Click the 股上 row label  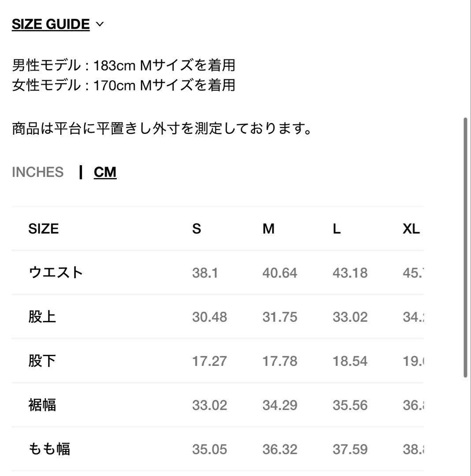42,317
